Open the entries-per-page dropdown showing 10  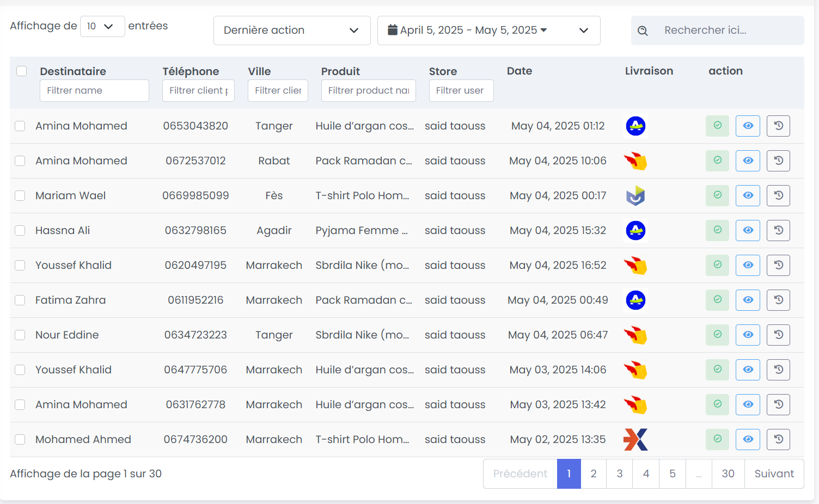(102, 26)
